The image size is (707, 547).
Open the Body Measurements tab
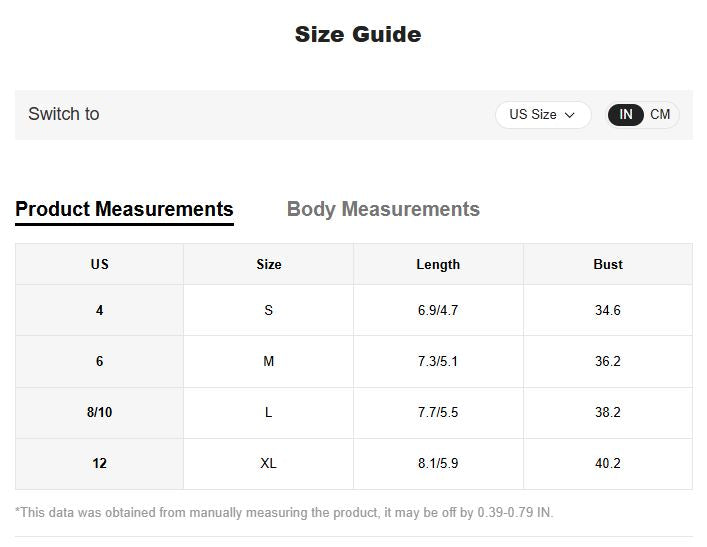(x=383, y=209)
